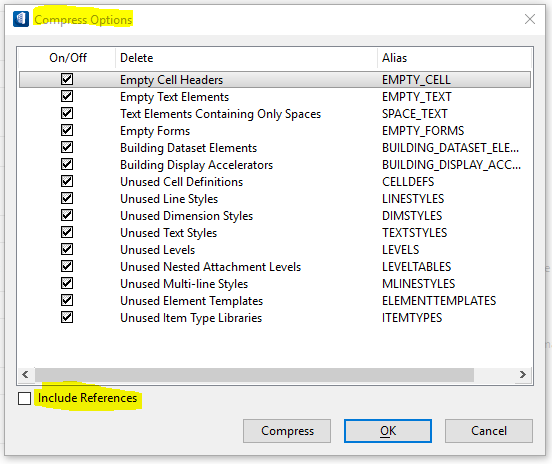Click the Alias column header

pyautogui.click(x=454, y=58)
